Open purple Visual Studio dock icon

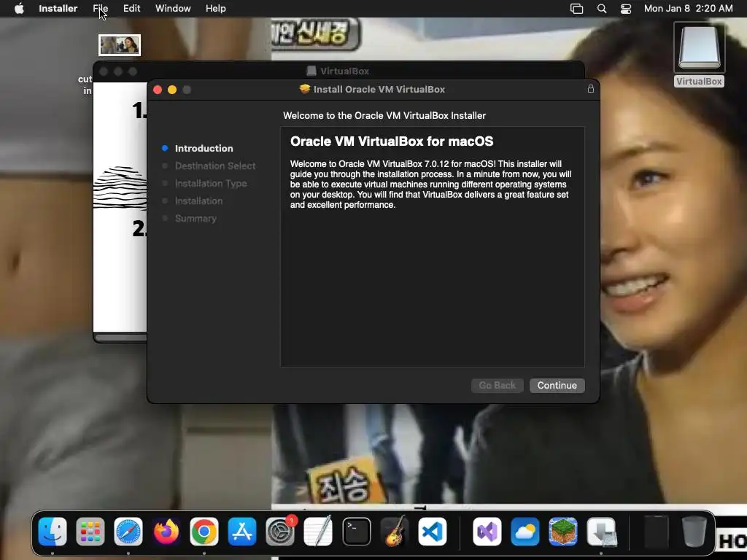point(487,532)
